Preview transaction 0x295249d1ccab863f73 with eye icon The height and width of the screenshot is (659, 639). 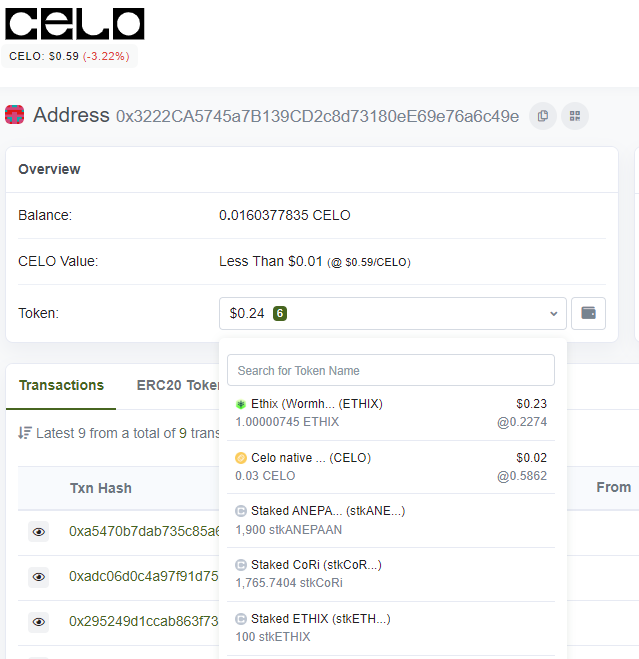pyautogui.click(x=39, y=622)
